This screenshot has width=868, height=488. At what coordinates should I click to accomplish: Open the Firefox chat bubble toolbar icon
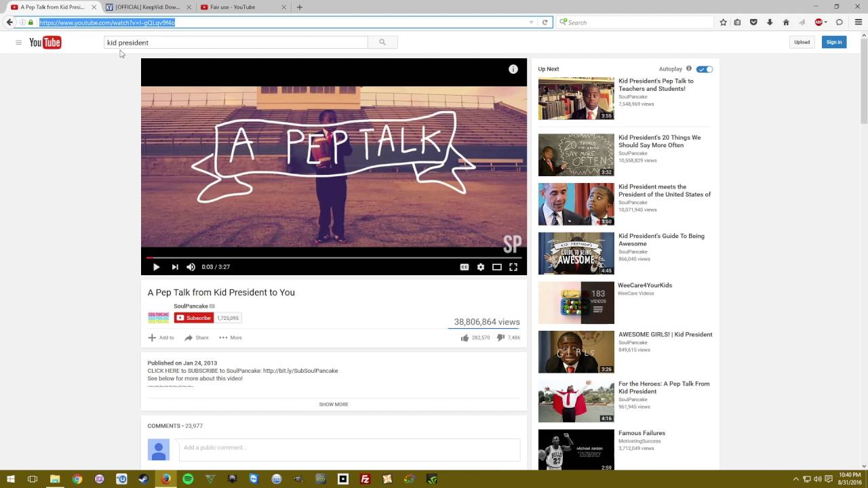(x=840, y=22)
